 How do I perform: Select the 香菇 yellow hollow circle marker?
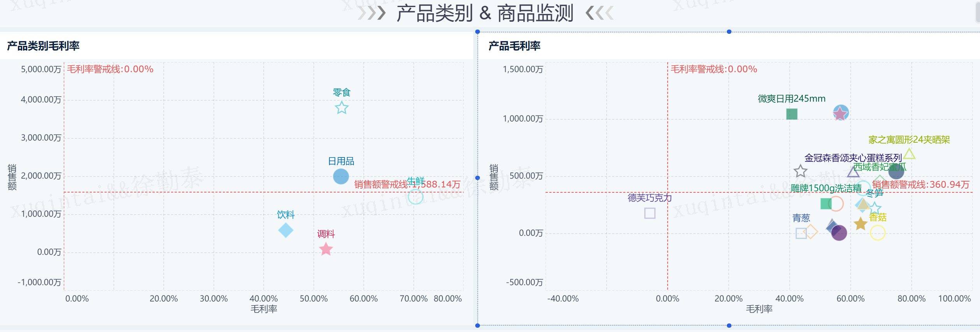(877, 233)
